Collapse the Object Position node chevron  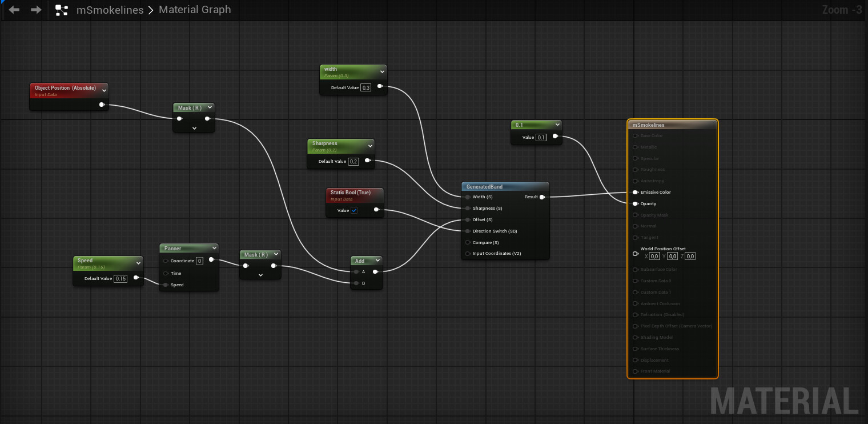click(104, 90)
